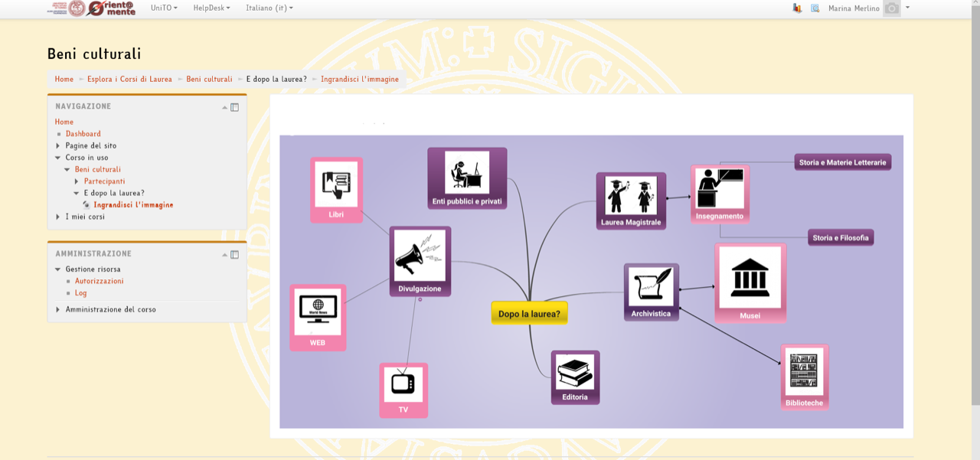The image size is (980, 460).
Task: Collapse the Navigazione block
Action: click(224, 107)
